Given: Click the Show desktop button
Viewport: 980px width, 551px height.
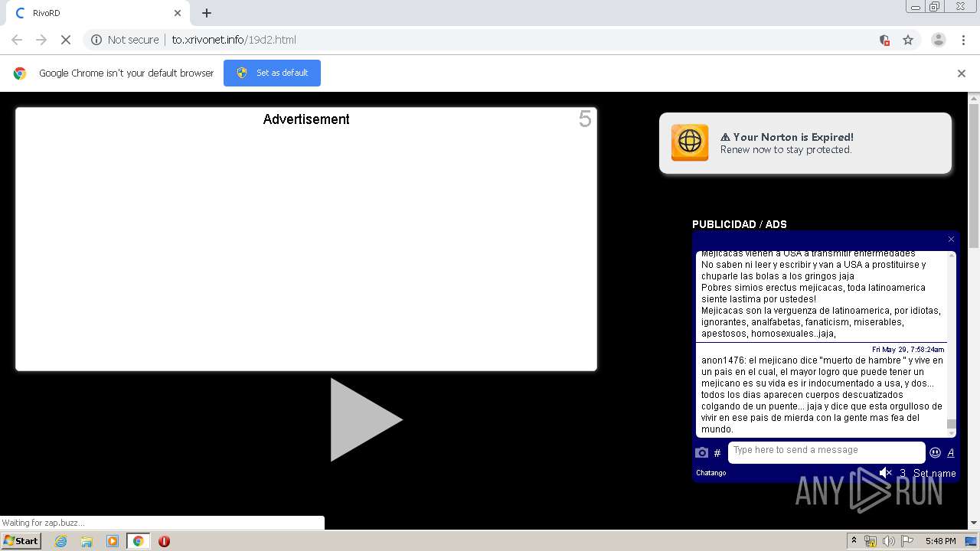Looking at the screenshot, I should click(972, 541).
